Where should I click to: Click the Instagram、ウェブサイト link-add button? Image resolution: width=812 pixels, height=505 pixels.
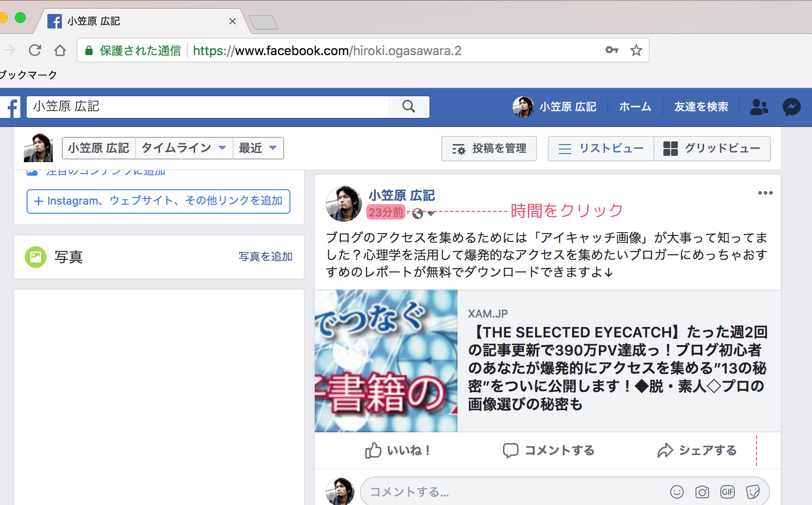point(159,201)
